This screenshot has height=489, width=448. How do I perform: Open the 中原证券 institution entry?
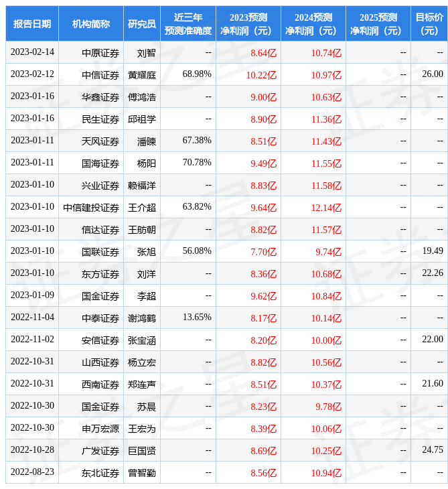tap(100, 52)
